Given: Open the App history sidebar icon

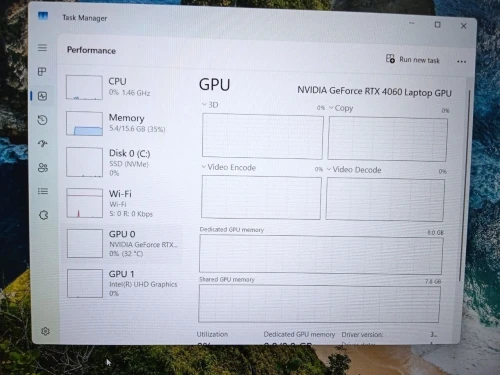Looking at the screenshot, I should point(43,120).
